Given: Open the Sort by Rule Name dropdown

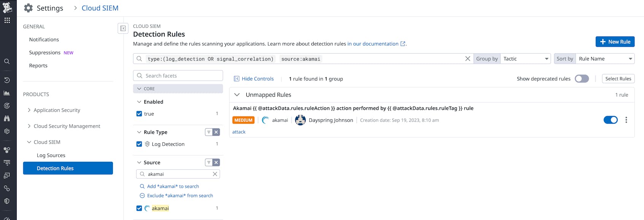Looking at the screenshot, I should (x=605, y=59).
